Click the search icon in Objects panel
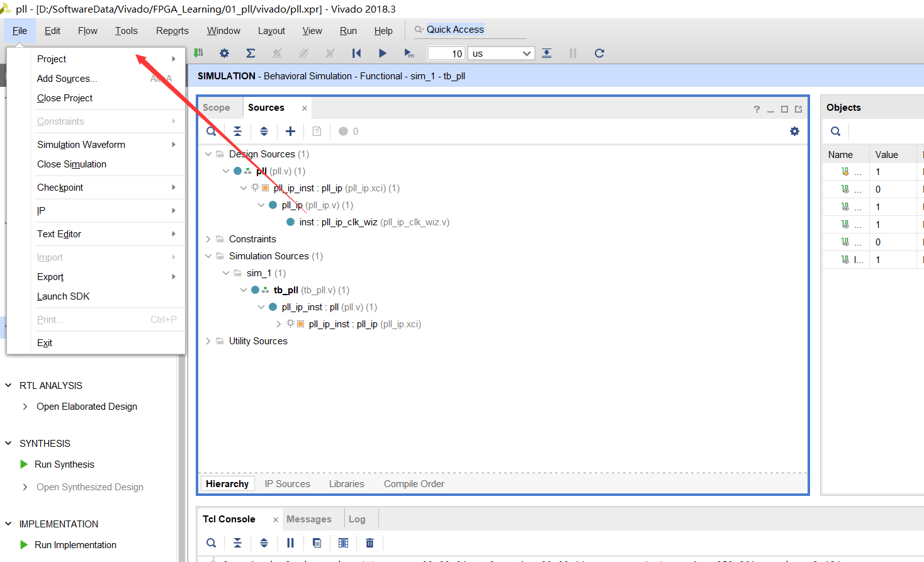 point(835,132)
